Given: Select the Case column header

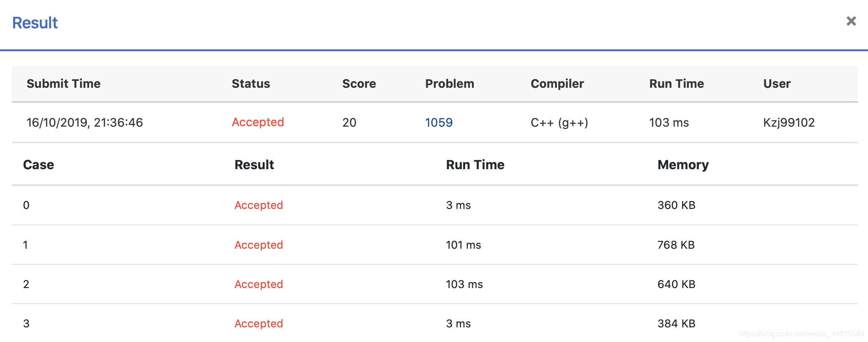Looking at the screenshot, I should click(38, 165).
